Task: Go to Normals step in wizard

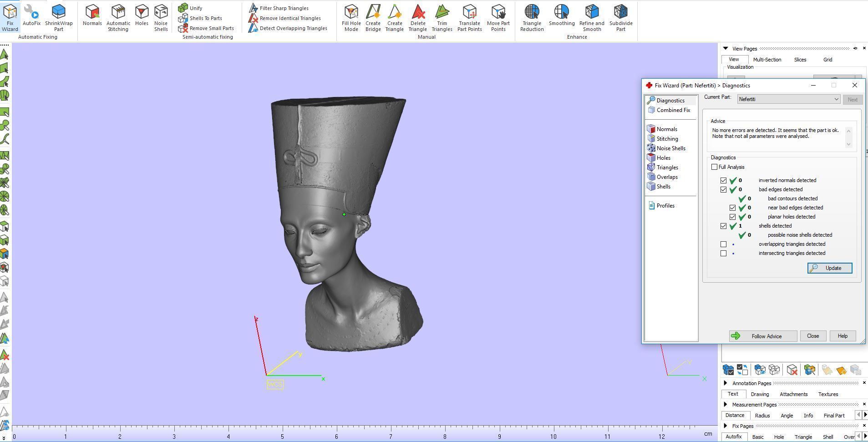Action: point(667,129)
